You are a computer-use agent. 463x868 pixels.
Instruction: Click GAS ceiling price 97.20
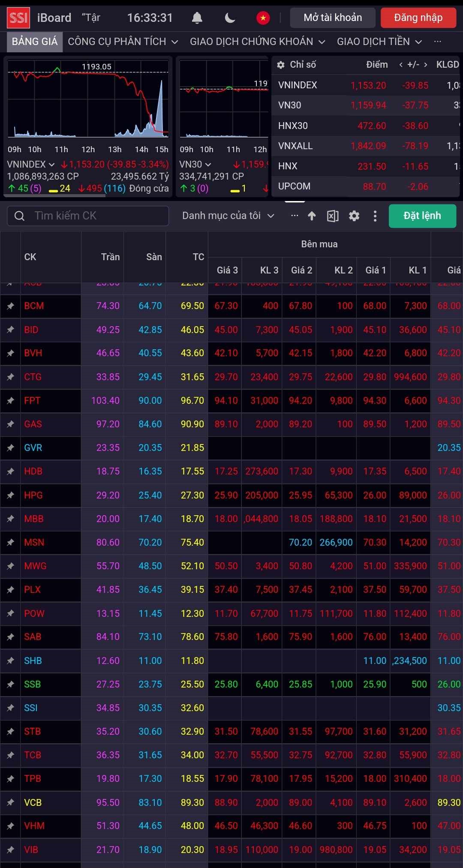click(108, 424)
